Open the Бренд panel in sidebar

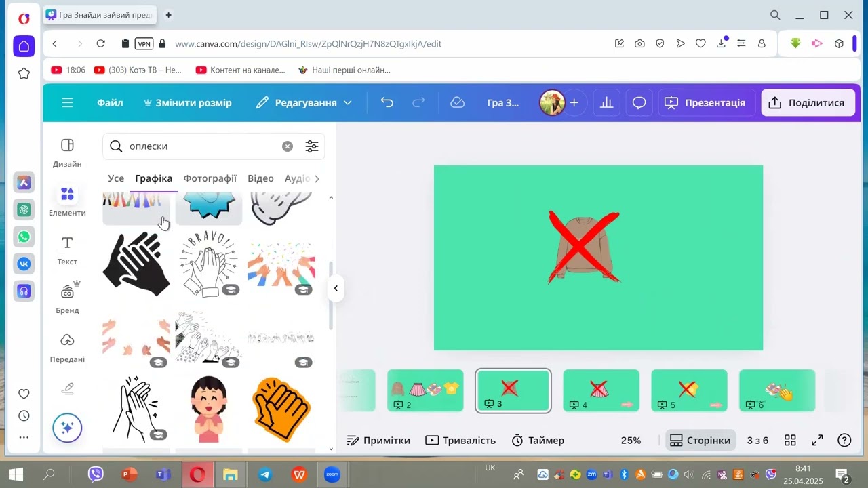point(67,299)
